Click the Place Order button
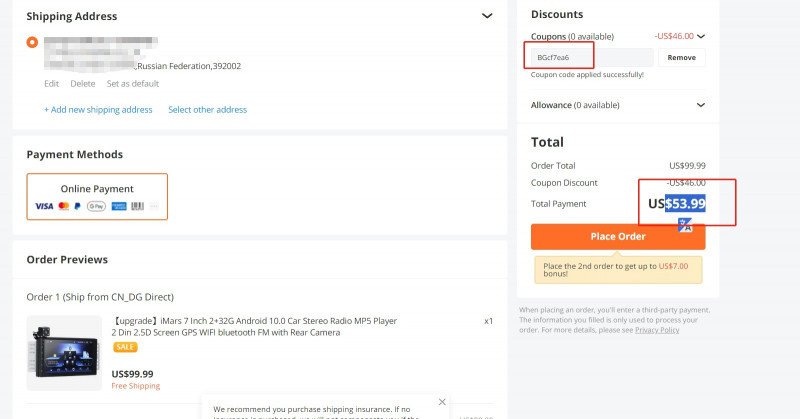This screenshot has width=800, height=419. point(618,236)
